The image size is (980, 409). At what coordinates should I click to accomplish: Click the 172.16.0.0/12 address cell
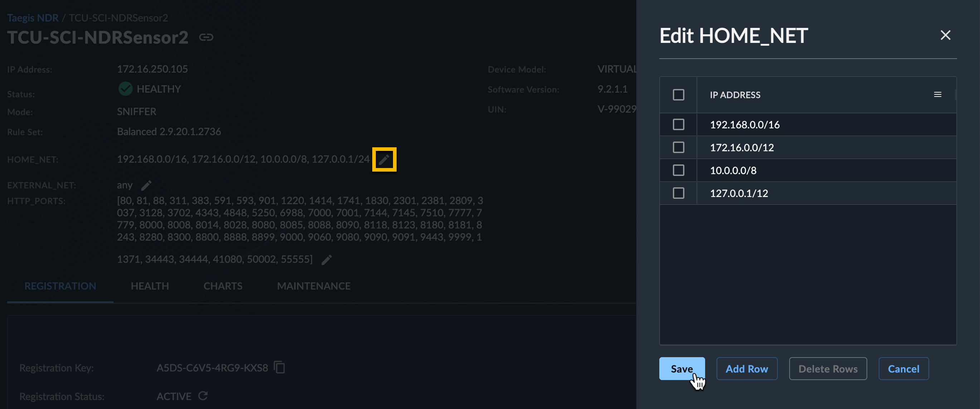coord(826,148)
